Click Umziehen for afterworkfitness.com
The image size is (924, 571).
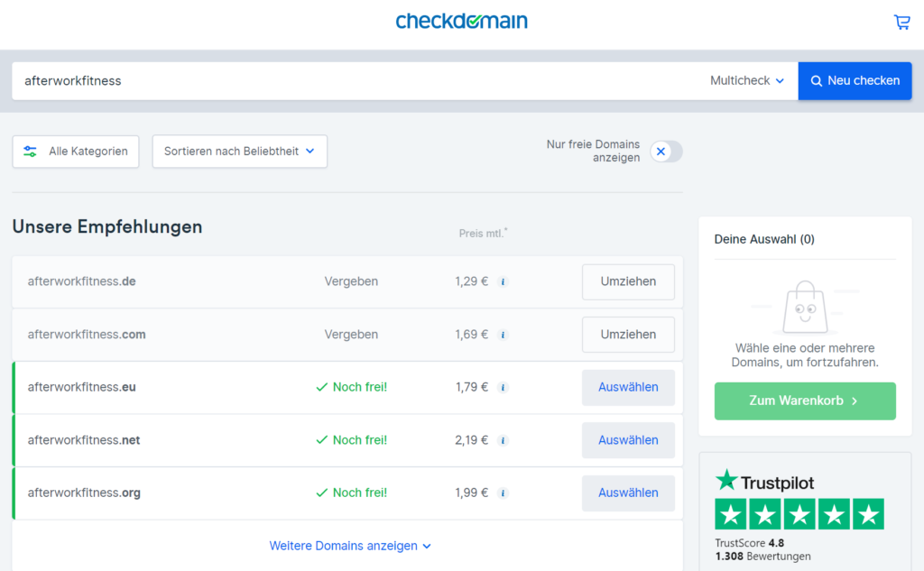point(628,335)
